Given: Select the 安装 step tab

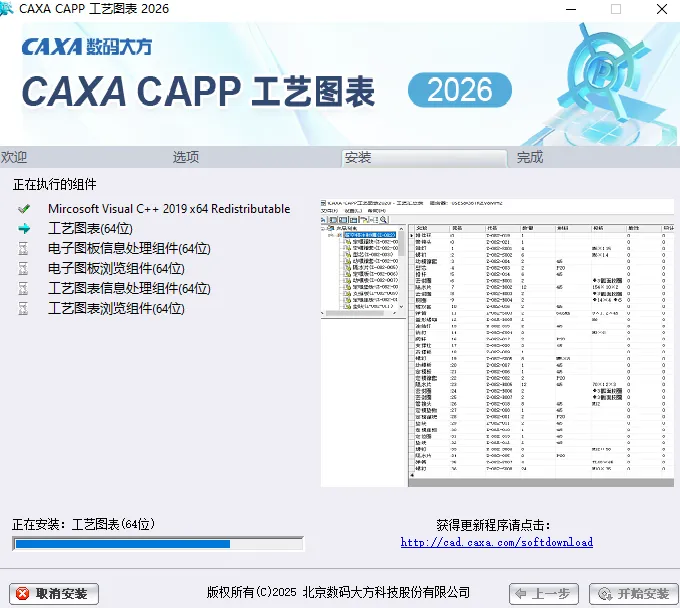Looking at the screenshot, I should click(x=424, y=158).
